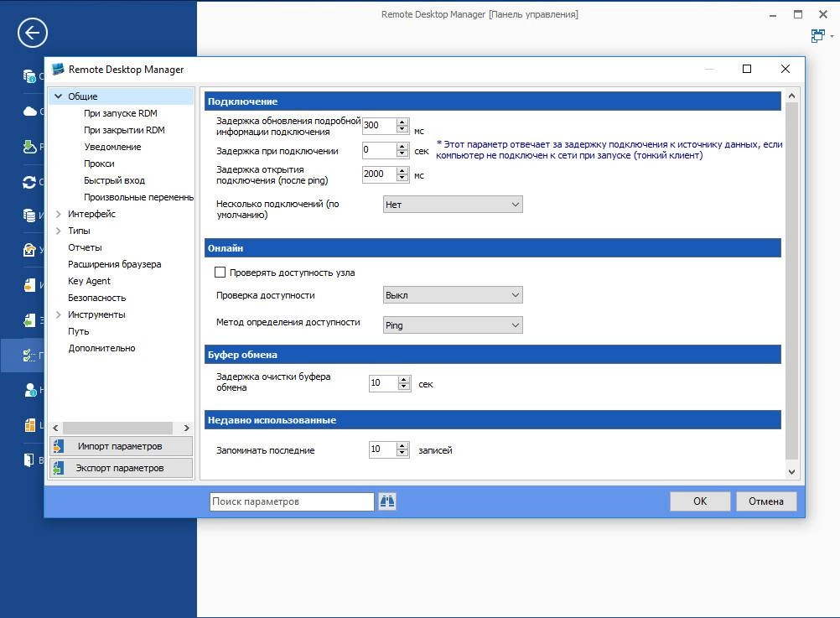Viewport: 840px width, 618px height.
Task: Click Экспорт параметров button
Action: [x=121, y=468]
